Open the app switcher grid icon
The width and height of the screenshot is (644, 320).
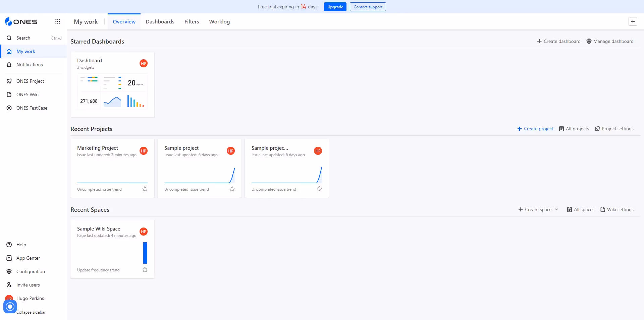58,21
